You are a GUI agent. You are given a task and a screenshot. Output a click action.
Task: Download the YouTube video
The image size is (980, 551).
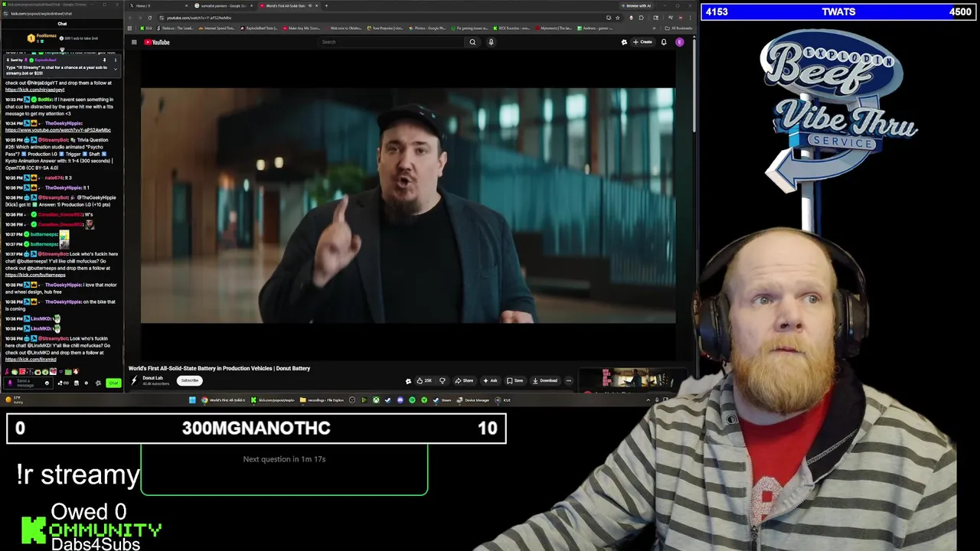544,380
